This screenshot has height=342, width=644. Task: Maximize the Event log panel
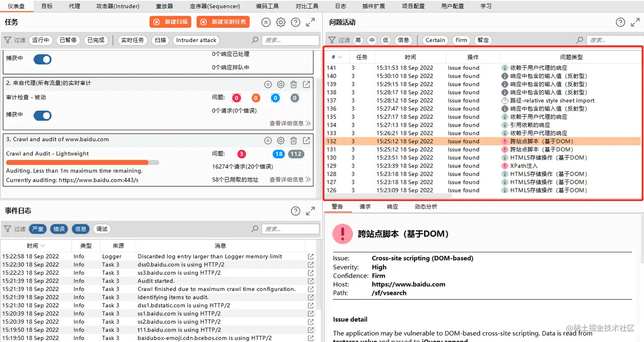[310, 211]
